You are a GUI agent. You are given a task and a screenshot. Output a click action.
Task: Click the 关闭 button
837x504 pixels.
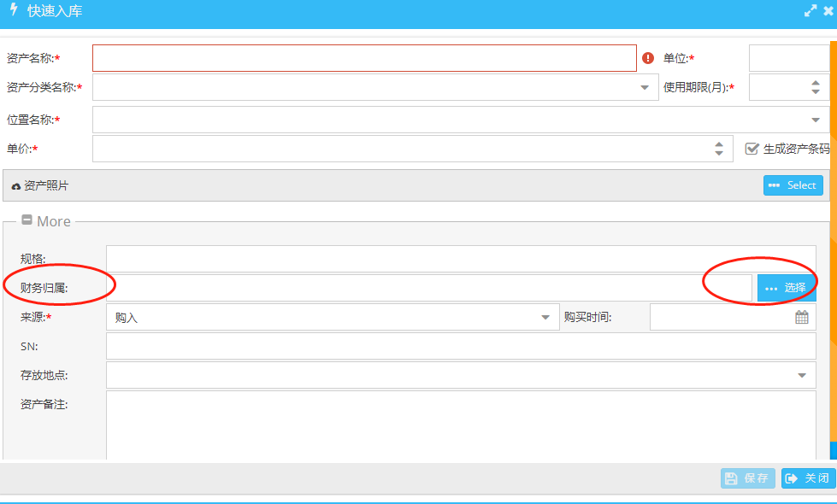[x=809, y=478]
